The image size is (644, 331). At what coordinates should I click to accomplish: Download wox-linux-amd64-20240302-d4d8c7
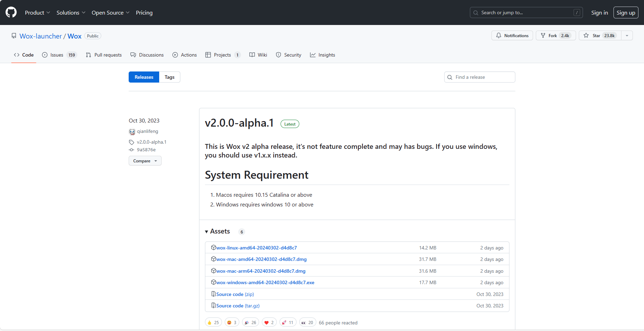click(257, 248)
